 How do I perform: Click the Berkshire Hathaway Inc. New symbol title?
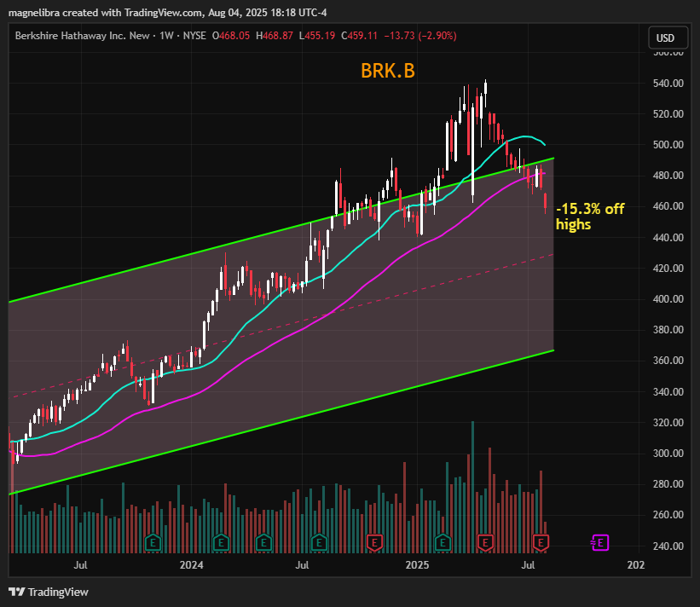pyautogui.click(x=82, y=36)
